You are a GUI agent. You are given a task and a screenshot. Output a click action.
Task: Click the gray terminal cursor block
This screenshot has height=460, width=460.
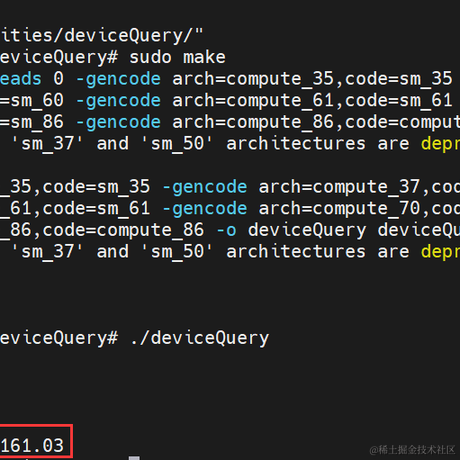pos(134,458)
